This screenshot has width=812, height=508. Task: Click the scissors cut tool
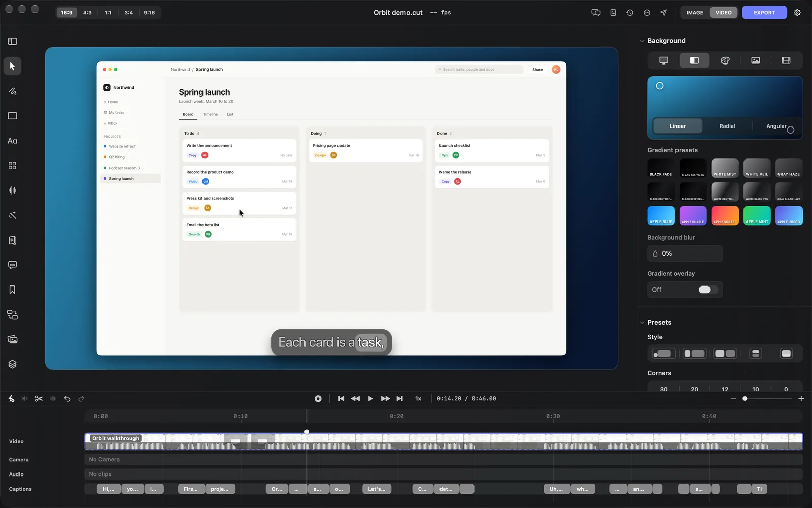click(39, 399)
